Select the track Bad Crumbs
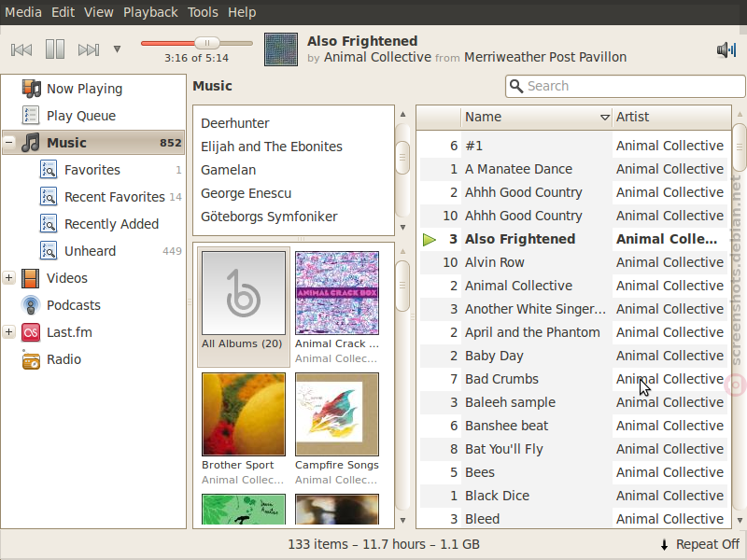The image size is (747, 560). coord(573,379)
